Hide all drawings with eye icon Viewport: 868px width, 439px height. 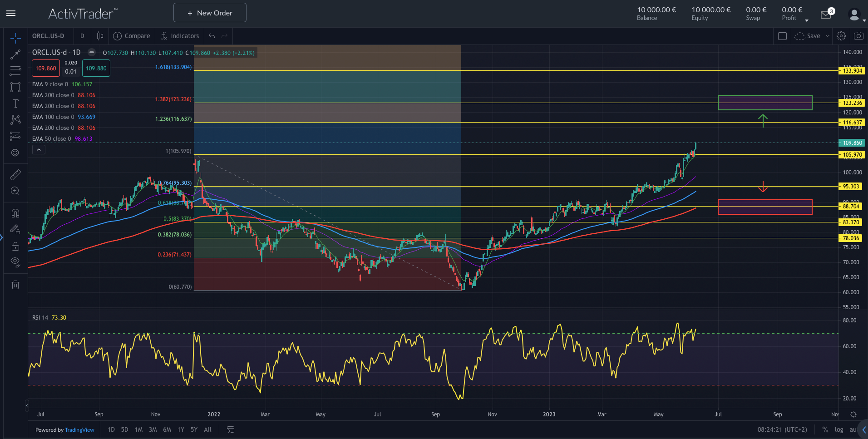(x=15, y=261)
